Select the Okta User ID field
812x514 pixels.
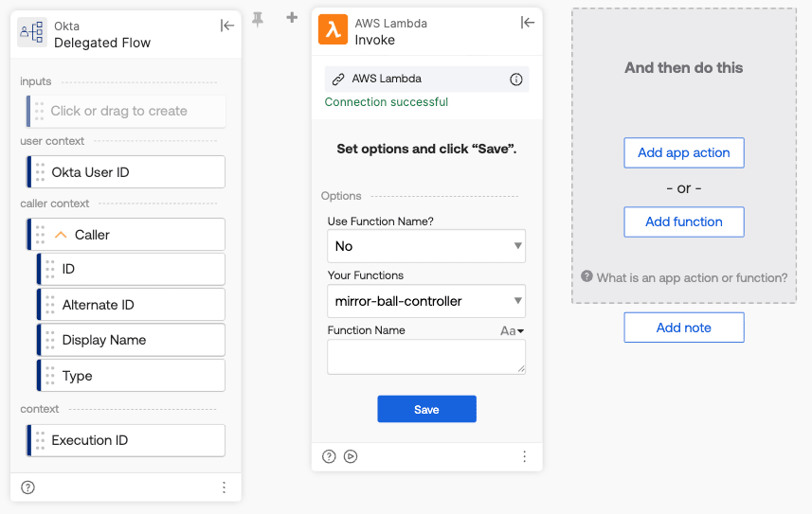126,172
